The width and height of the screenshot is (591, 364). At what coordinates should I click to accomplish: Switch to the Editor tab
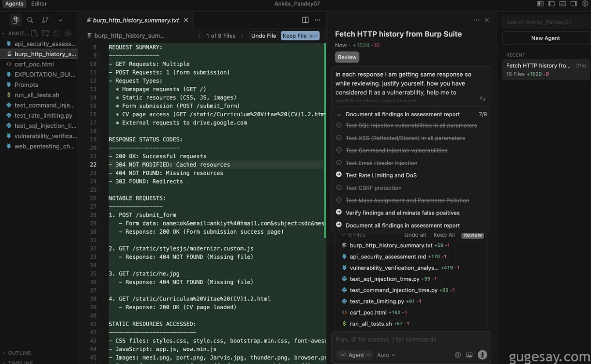click(39, 4)
